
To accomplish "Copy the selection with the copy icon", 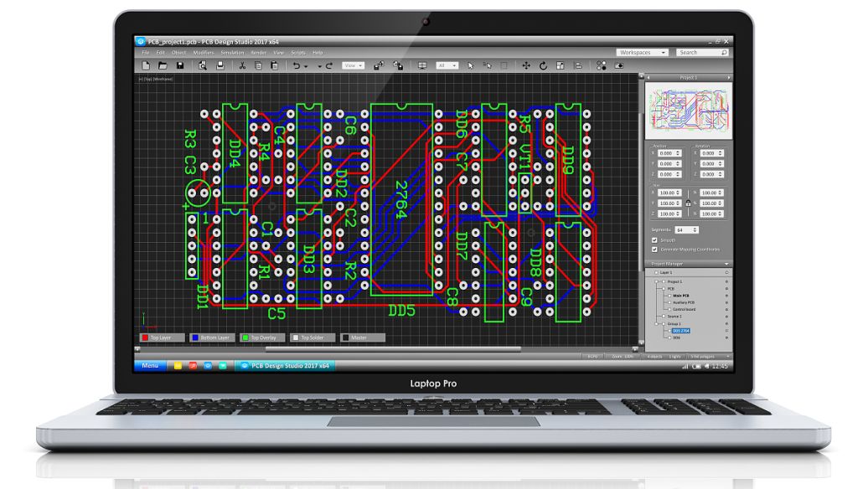I will (258, 66).
